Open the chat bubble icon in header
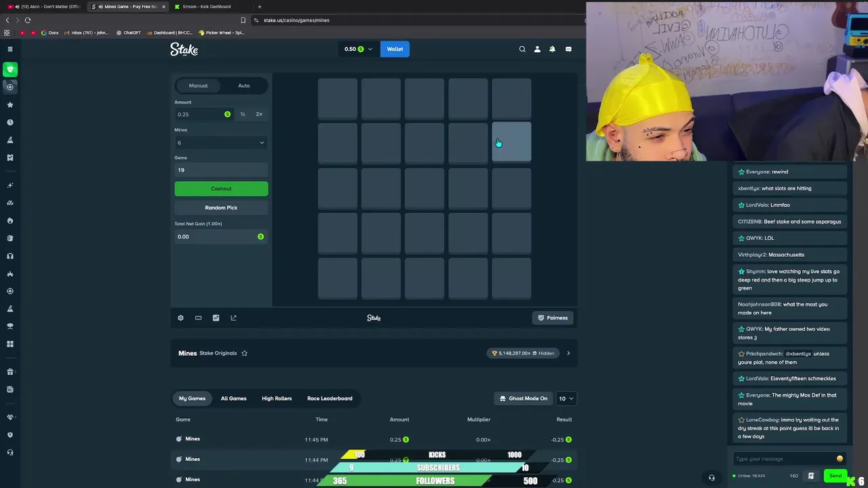The height and width of the screenshot is (488, 868). point(568,49)
